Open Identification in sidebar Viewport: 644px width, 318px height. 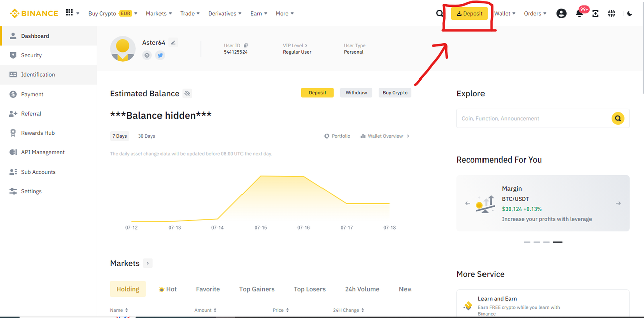coord(48,75)
